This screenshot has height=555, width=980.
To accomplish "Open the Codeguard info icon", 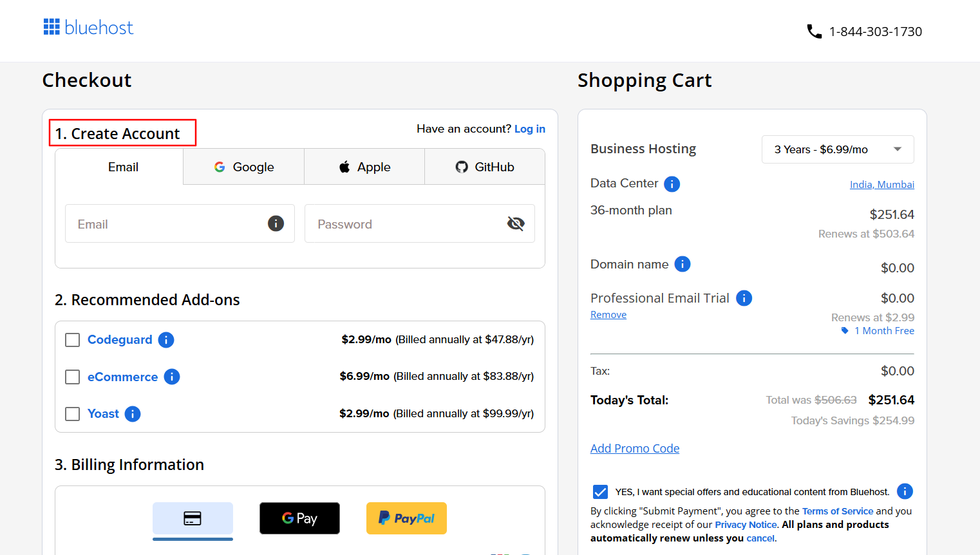I will 166,339.
